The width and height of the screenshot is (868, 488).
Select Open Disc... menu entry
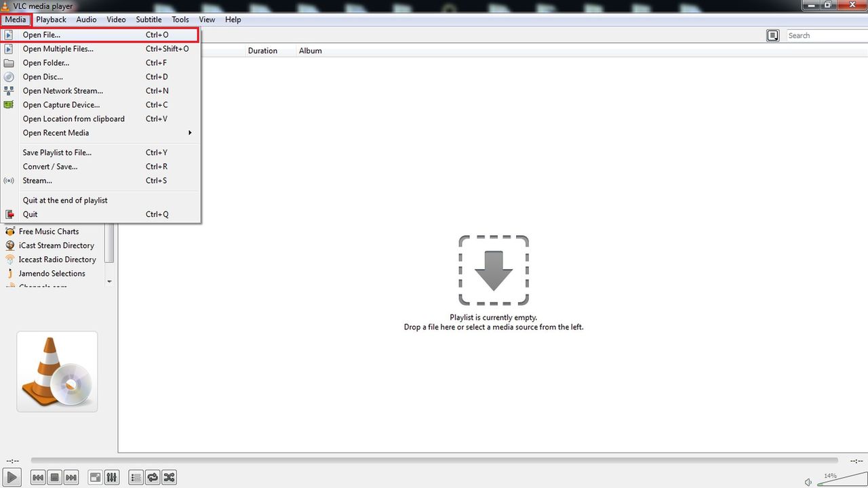tap(100, 77)
